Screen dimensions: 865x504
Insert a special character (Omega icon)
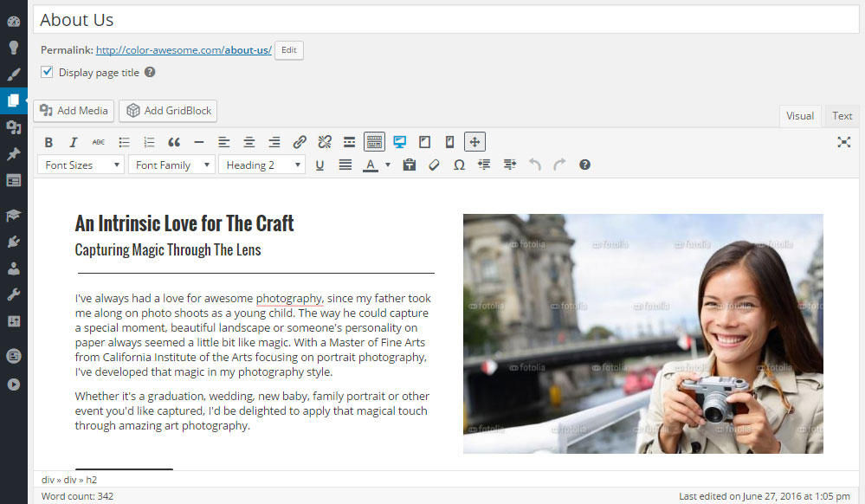tap(459, 165)
